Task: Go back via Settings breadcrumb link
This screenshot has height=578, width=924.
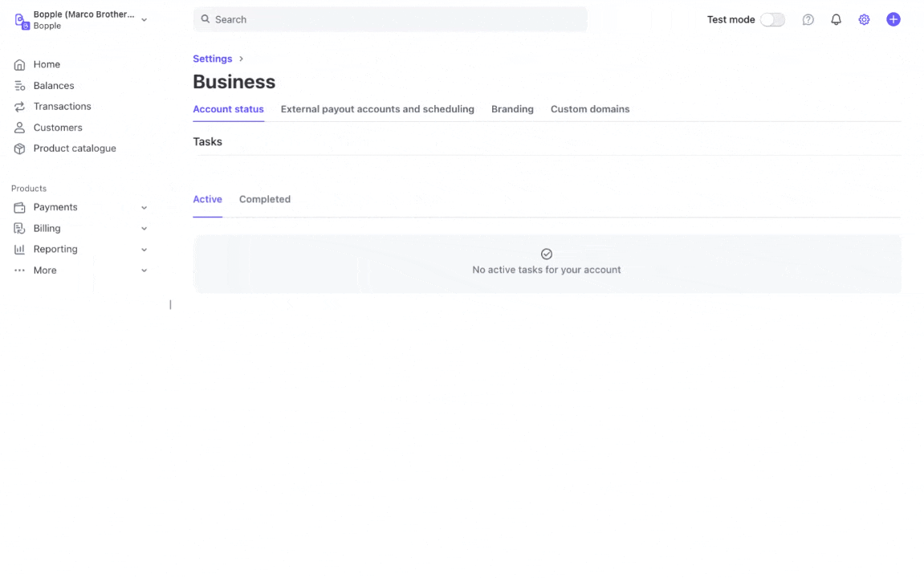Action: pos(212,59)
